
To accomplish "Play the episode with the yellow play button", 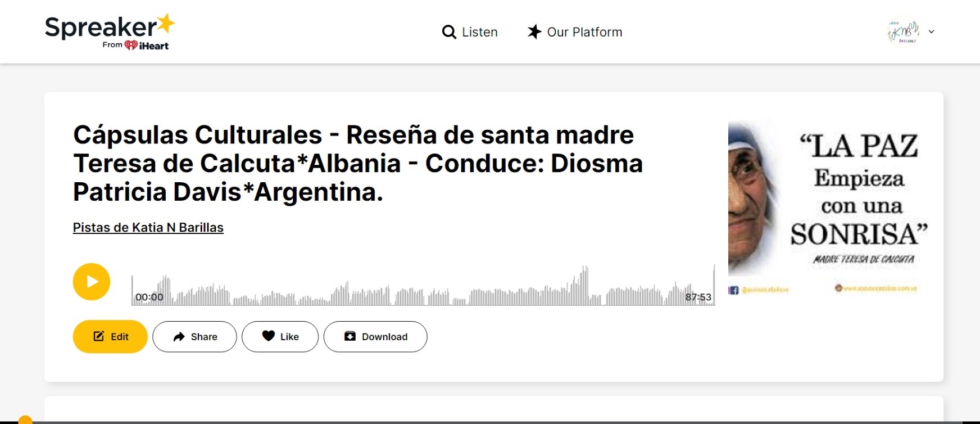I will tap(92, 282).
